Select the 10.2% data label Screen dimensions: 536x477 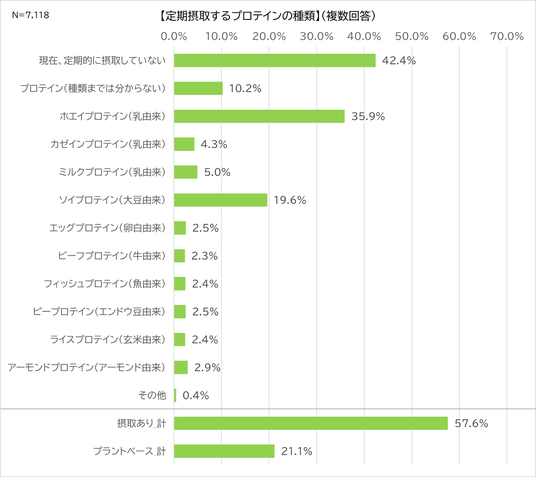[245, 89]
